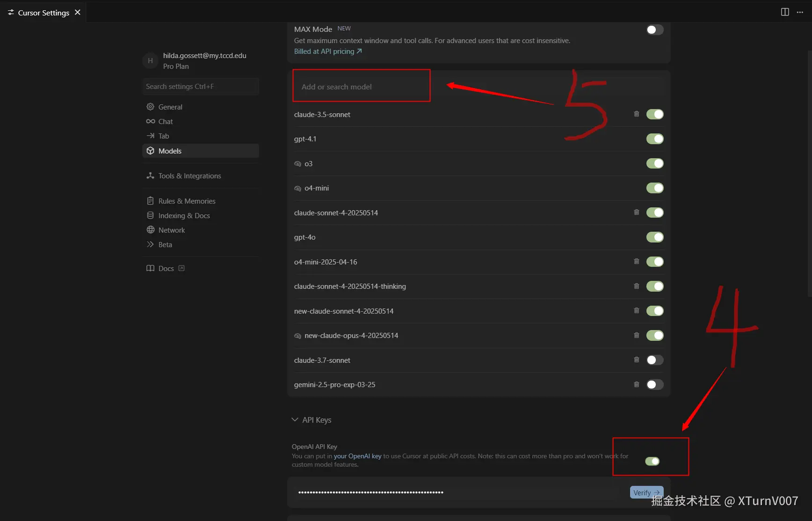Open Rules & Memories settings

[x=201, y=201]
